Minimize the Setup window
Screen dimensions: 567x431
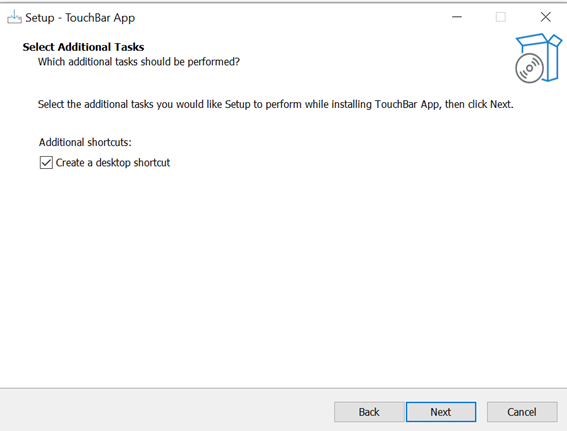tap(457, 17)
